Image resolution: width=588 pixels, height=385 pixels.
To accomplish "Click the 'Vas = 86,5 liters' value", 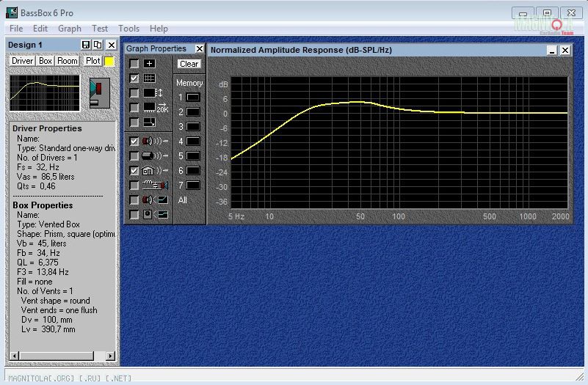I will pos(46,177).
